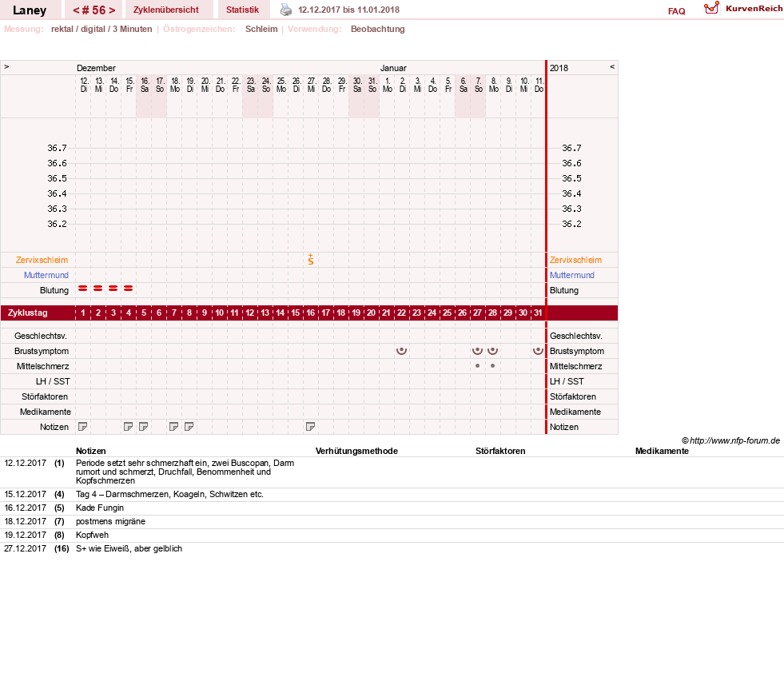
Task: Click the printer icon beside date range
Action: click(x=286, y=10)
